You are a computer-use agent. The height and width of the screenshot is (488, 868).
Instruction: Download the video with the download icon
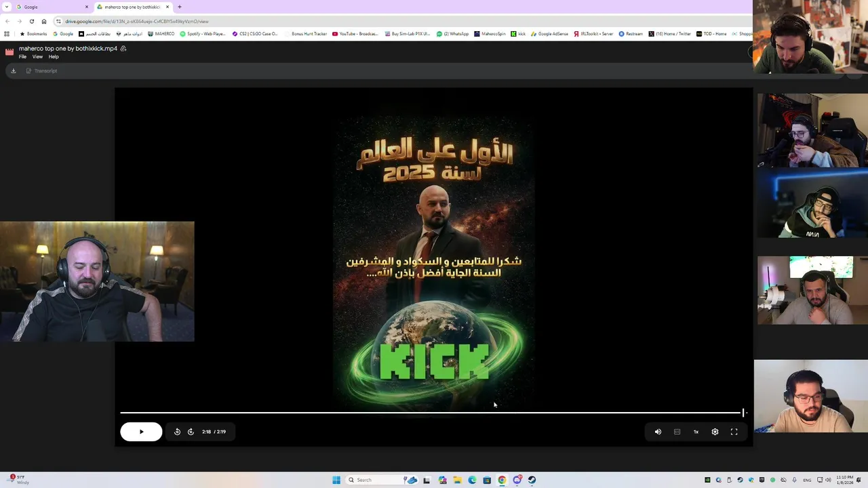13,70
